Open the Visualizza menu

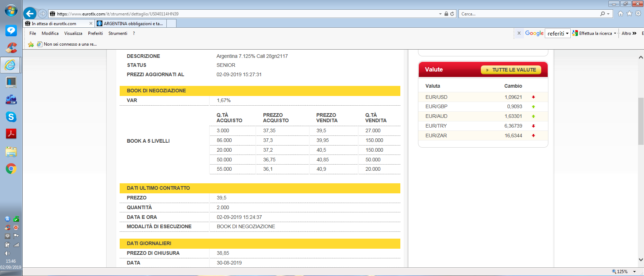click(x=73, y=33)
